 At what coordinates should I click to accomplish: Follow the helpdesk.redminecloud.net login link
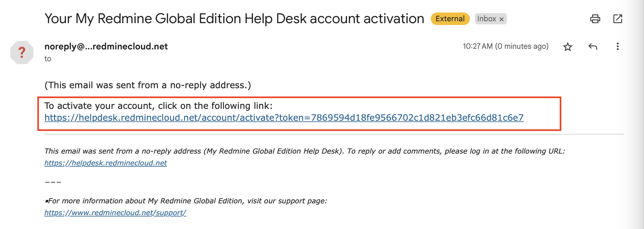[105, 163]
